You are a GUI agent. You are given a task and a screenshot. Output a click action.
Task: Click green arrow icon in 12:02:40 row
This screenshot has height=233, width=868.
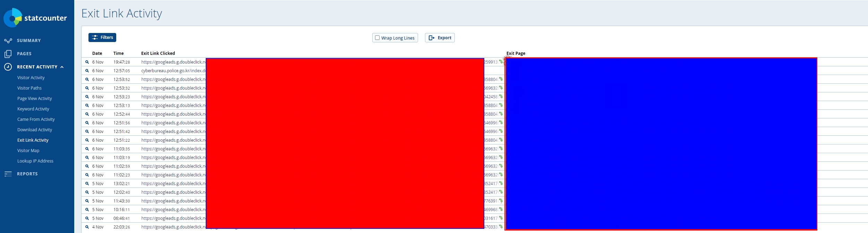(501, 192)
